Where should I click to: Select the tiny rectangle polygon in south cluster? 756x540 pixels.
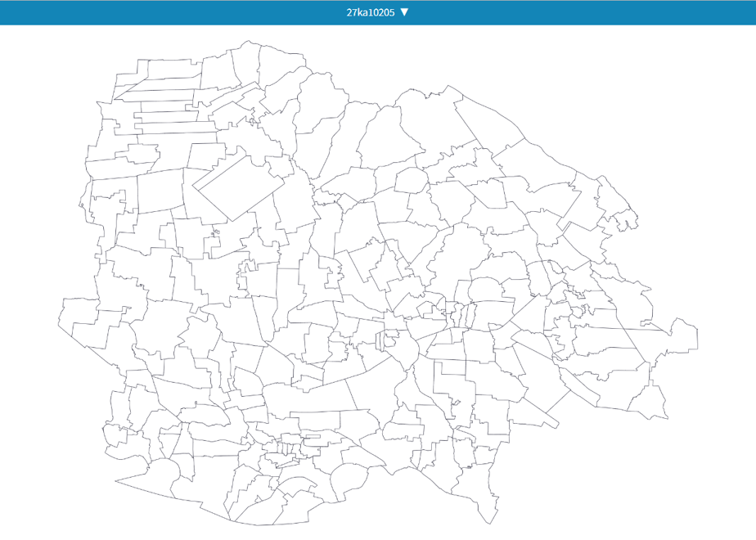(313, 437)
